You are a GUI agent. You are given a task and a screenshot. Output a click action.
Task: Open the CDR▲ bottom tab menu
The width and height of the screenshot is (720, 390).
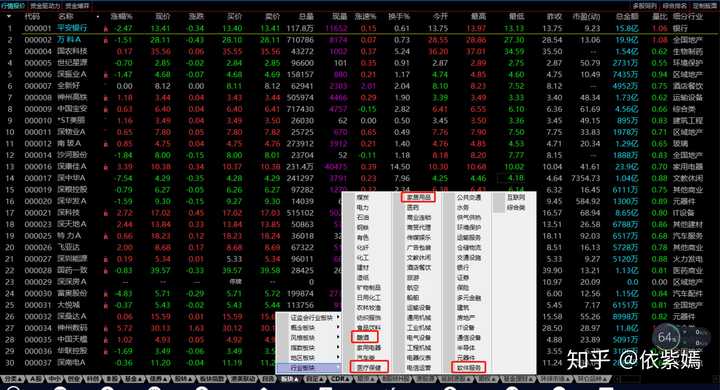(339, 379)
